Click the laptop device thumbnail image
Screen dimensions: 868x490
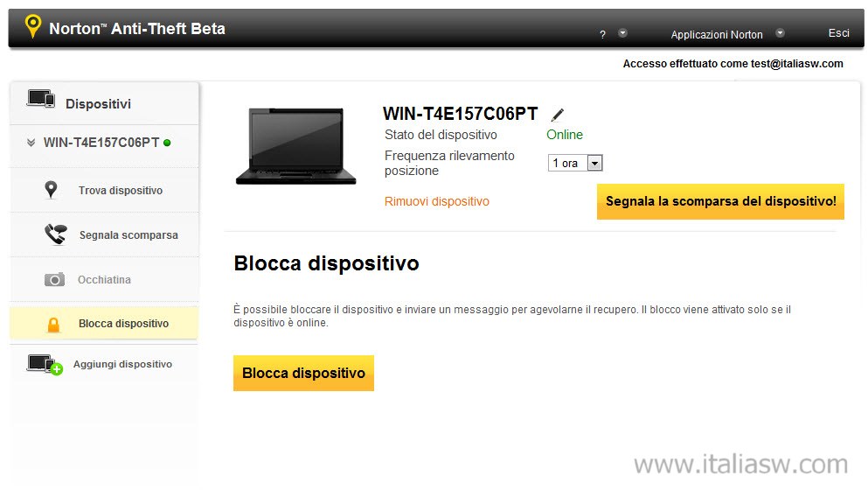tap(296, 146)
